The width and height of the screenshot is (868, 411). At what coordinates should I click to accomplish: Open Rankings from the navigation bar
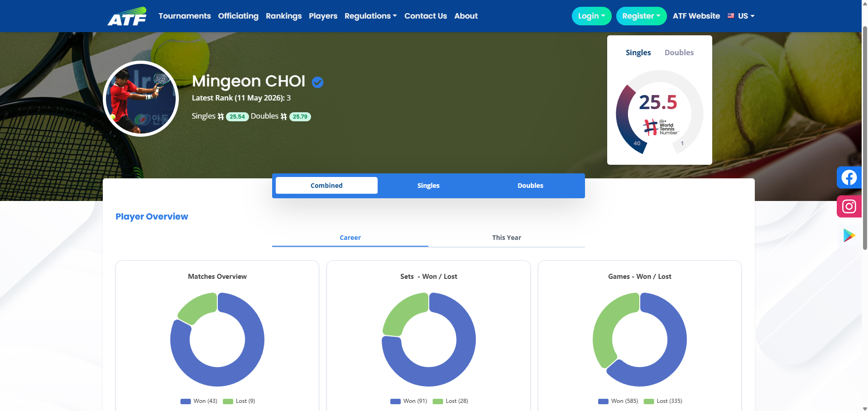(x=283, y=16)
